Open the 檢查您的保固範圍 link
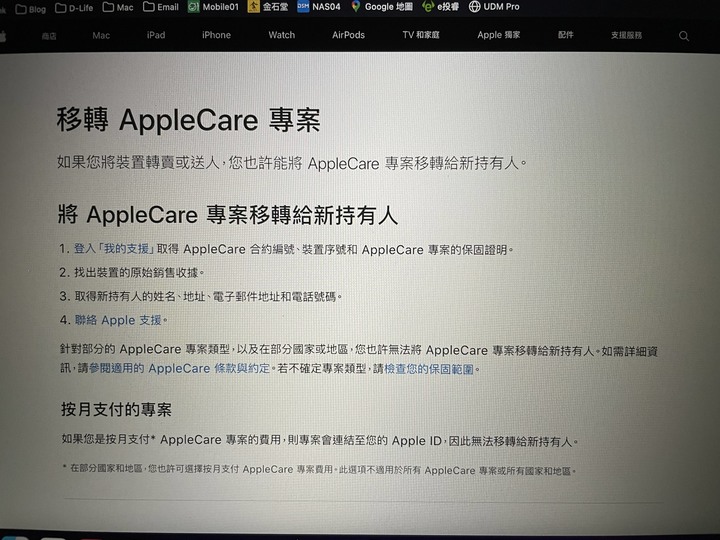 [x=429, y=369]
